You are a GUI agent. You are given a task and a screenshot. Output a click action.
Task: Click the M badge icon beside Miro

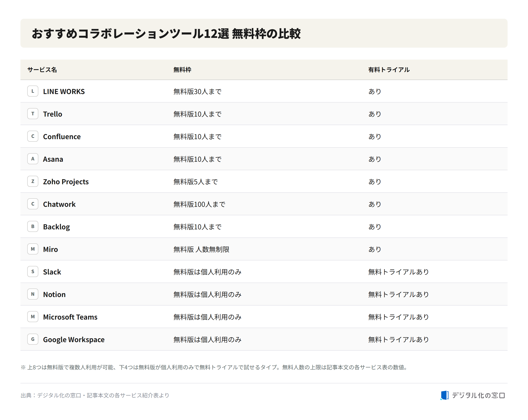[x=33, y=249]
